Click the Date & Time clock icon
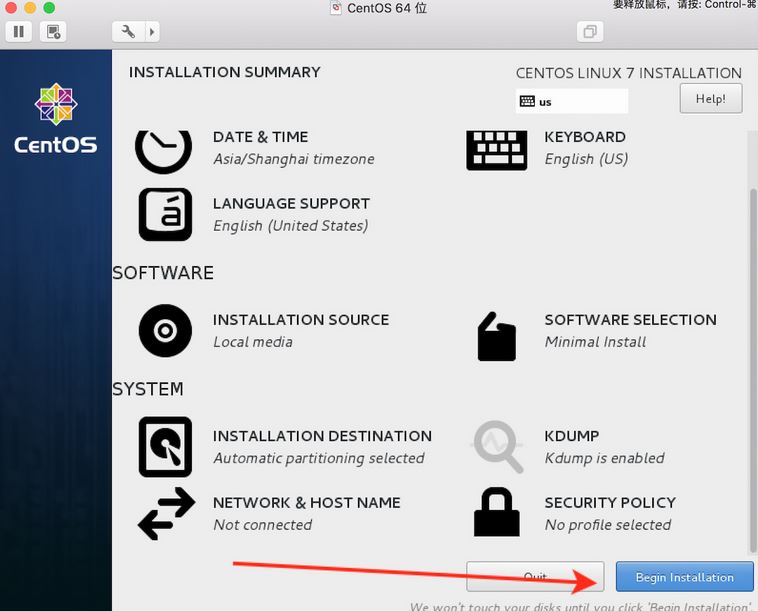 163,151
